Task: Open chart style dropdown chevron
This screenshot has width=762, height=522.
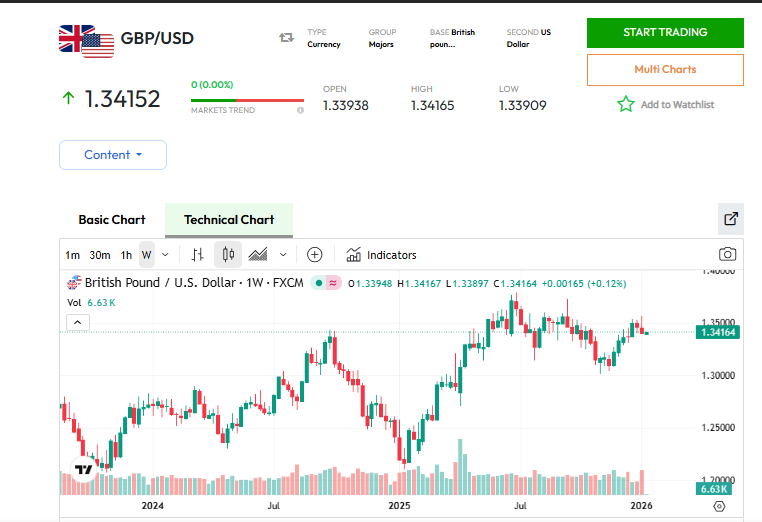Action: [283, 255]
